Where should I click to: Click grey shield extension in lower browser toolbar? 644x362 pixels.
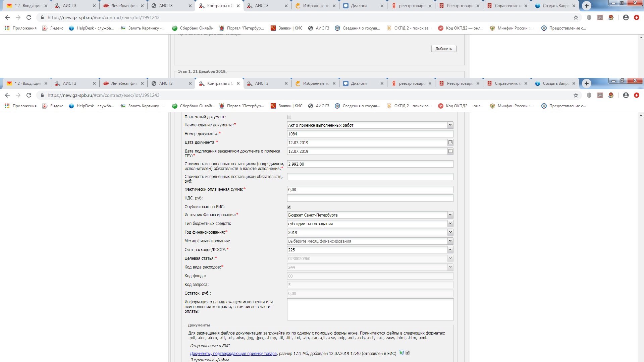click(589, 95)
